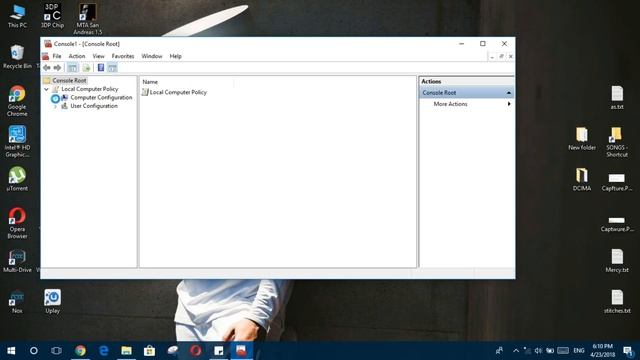Select the New folder desktop icon
The width and height of the screenshot is (640, 360).
pyautogui.click(x=582, y=138)
